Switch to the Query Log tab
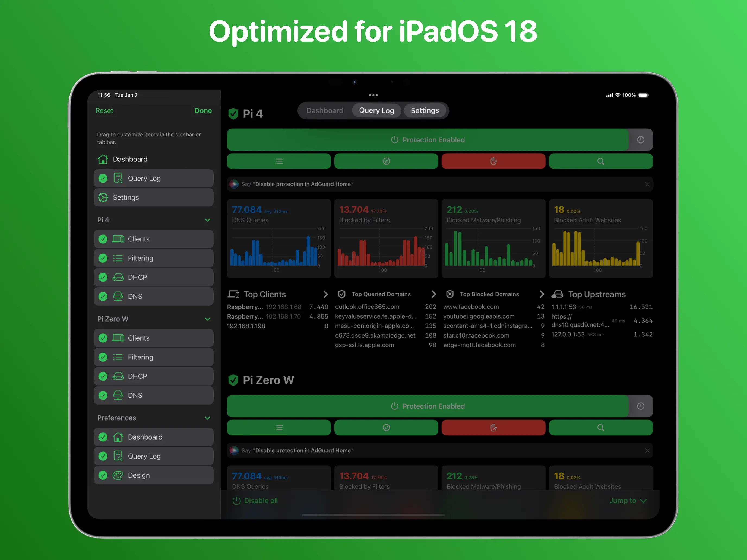 tap(376, 111)
